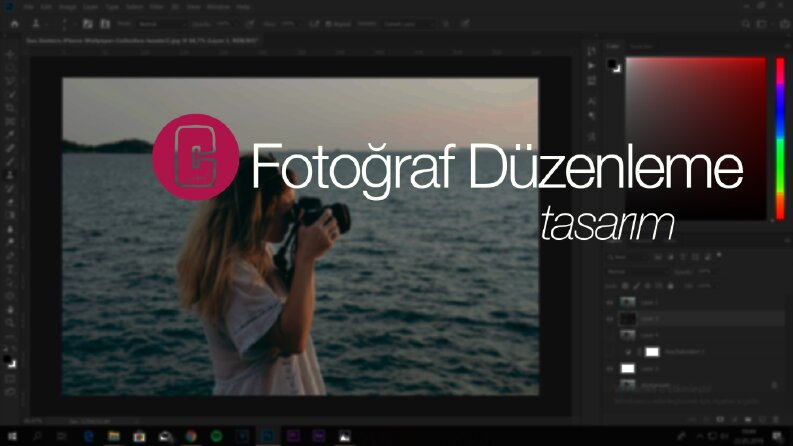The height and width of the screenshot is (446, 793).
Task: Open the Clone Stamp tool preset picker
Action: coord(39,24)
